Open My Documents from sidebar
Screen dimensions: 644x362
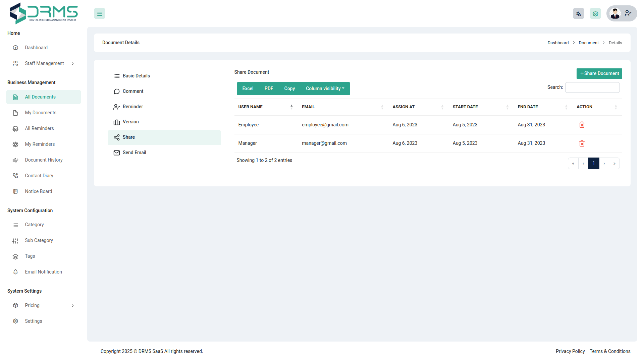pos(40,113)
